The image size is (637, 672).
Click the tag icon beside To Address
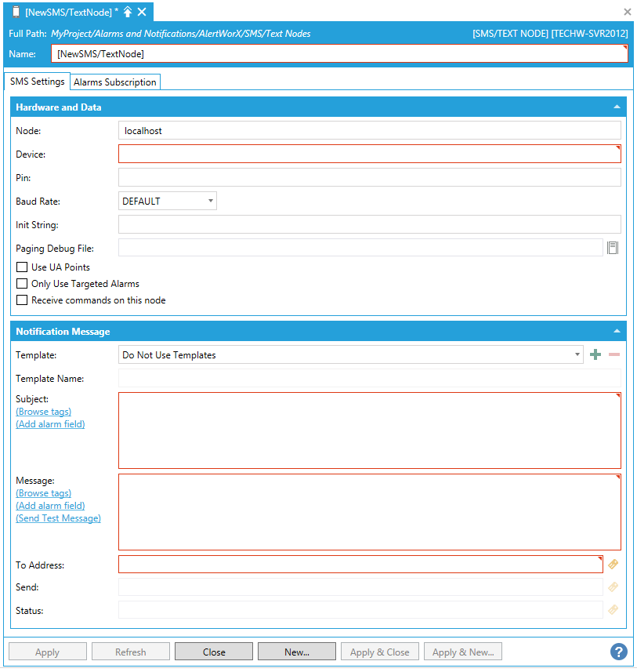[613, 564]
